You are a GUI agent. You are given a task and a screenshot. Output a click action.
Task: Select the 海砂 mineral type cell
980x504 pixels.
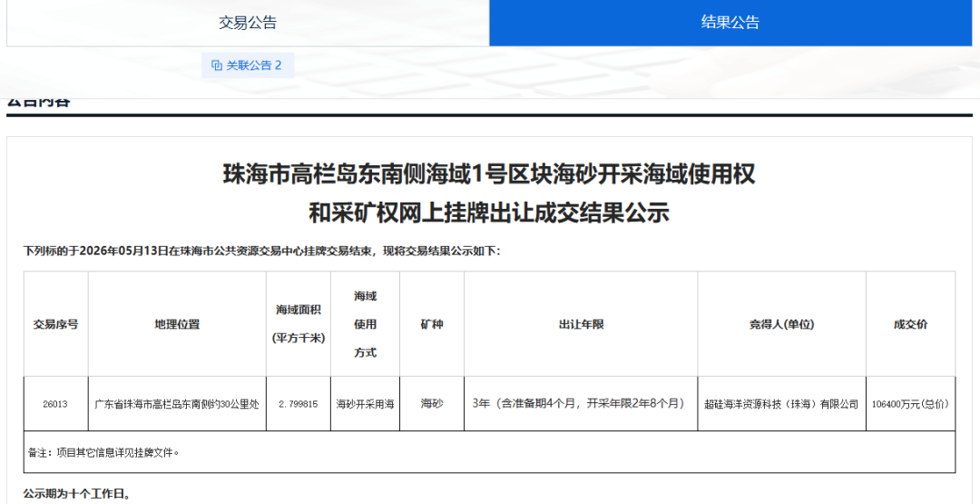click(432, 404)
